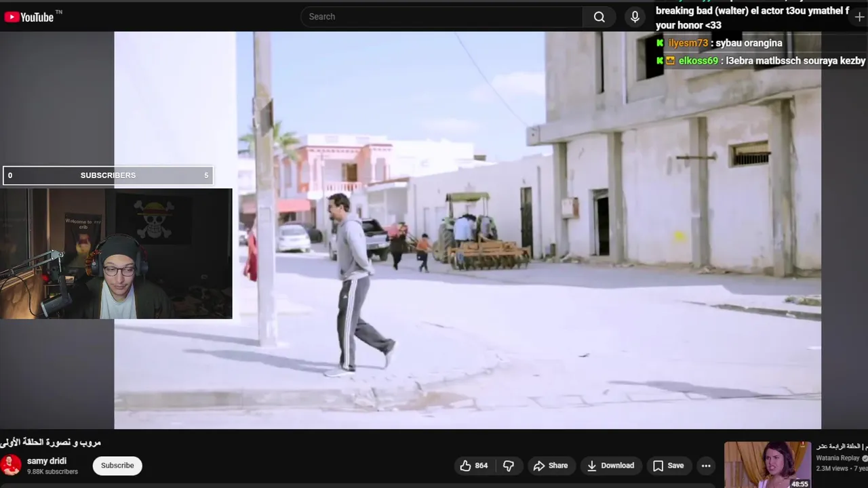Screen dimensions: 868x488
Task: Save the video to a playlist
Action: tap(668, 466)
